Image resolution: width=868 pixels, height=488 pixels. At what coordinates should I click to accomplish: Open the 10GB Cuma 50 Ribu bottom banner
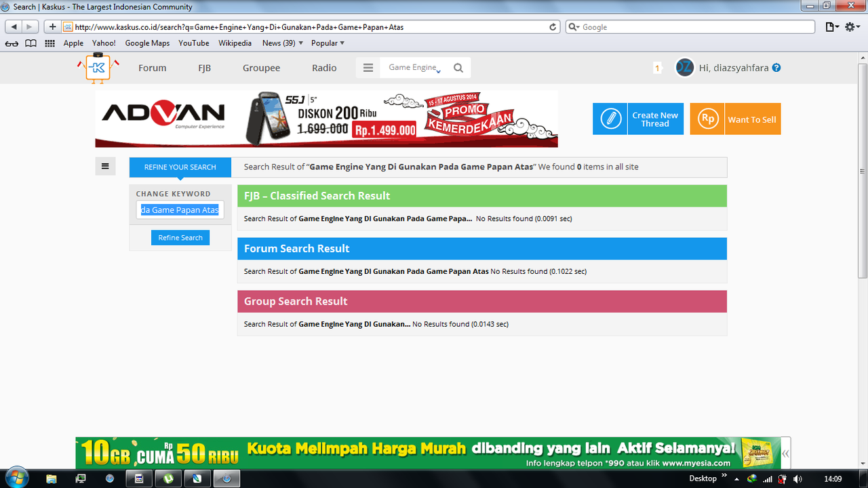[428, 453]
